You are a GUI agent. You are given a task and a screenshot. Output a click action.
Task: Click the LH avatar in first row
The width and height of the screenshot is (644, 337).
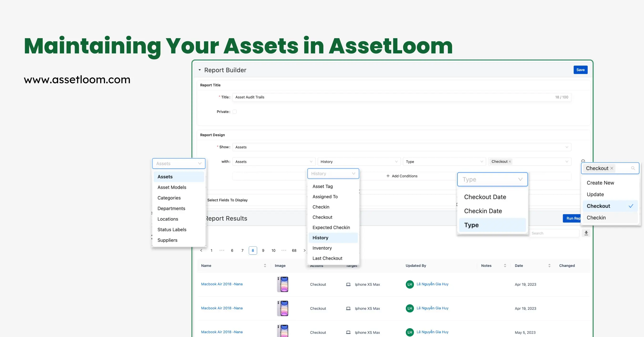tap(410, 284)
